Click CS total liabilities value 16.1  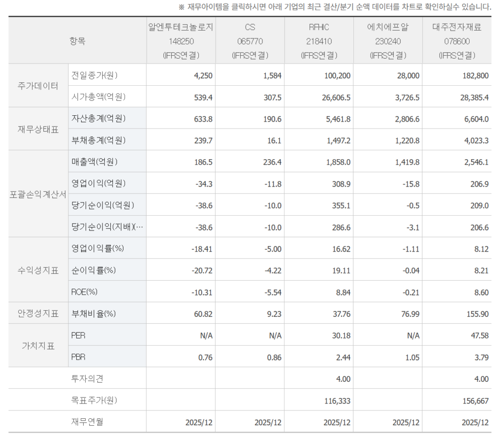pos(274,140)
